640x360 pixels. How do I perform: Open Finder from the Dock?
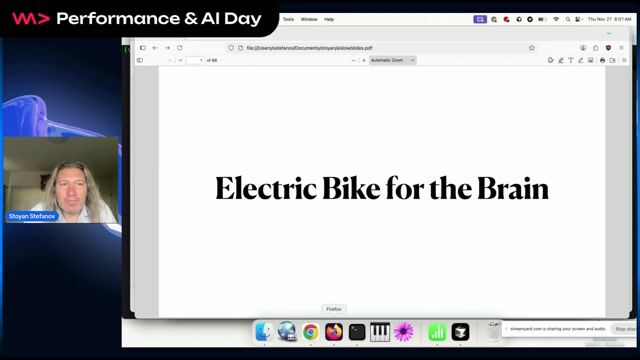(264, 332)
